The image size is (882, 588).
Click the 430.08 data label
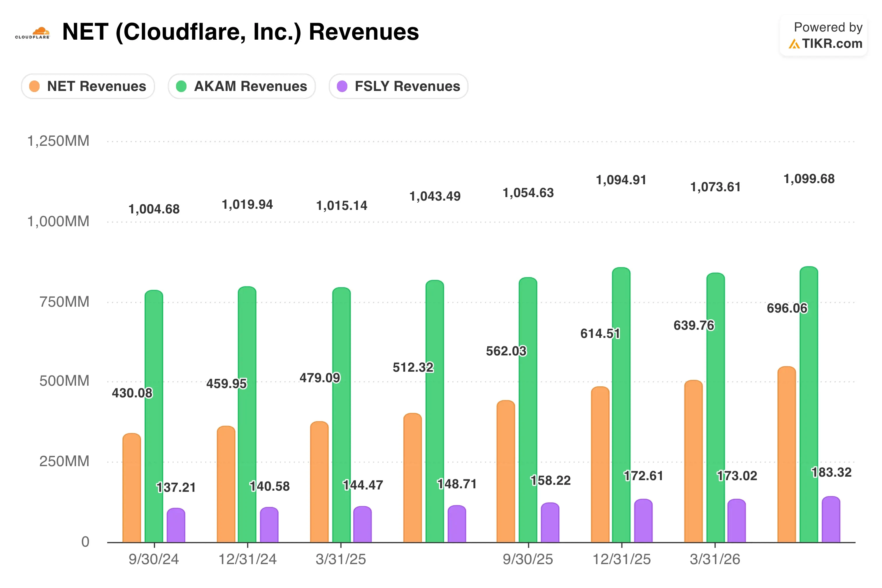click(132, 393)
